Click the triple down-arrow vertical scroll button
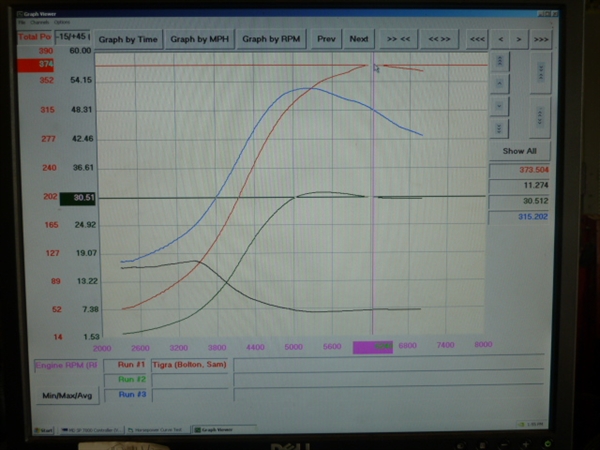Screen dimensions: 600x450 pyautogui.click(x=499, y=128)
